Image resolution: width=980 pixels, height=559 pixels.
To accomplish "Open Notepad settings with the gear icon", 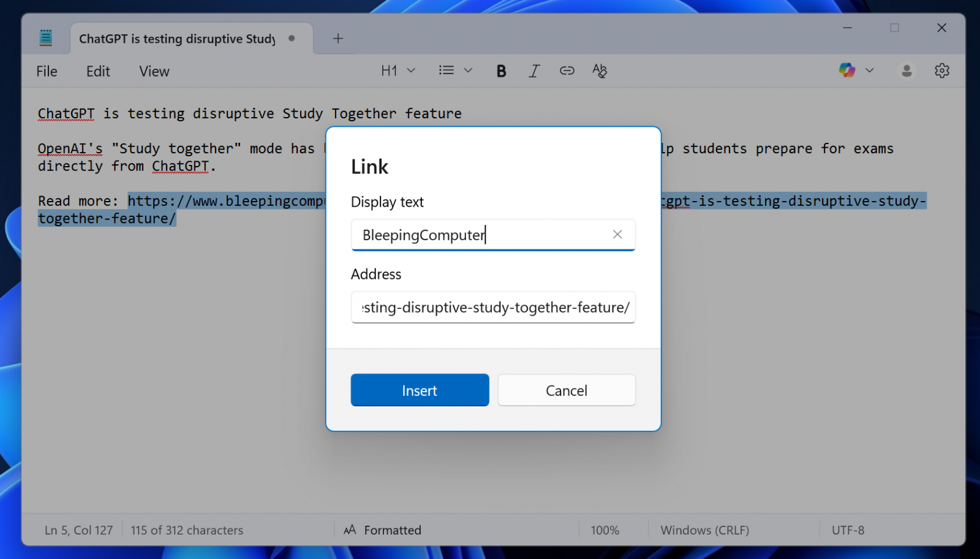I will tap(941, 70).
